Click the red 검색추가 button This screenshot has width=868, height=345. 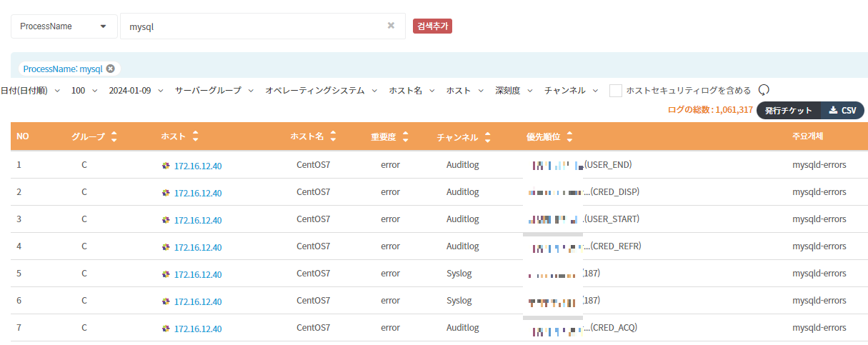(433, 26)
